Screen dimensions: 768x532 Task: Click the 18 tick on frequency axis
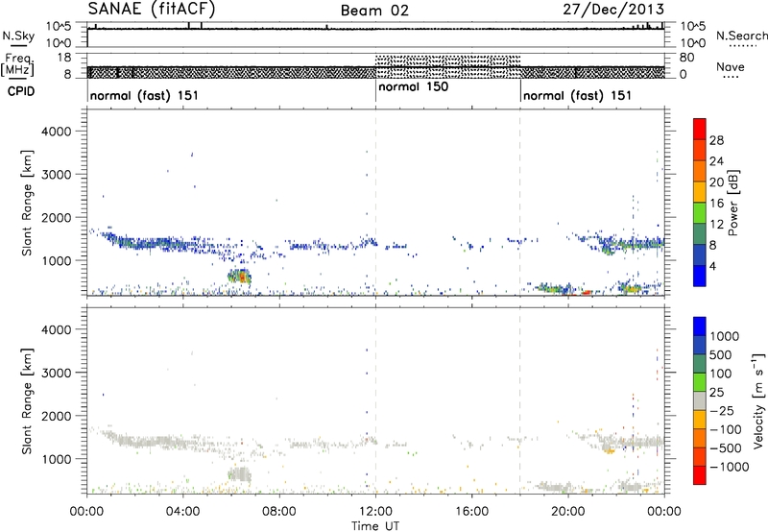[64, 58]
